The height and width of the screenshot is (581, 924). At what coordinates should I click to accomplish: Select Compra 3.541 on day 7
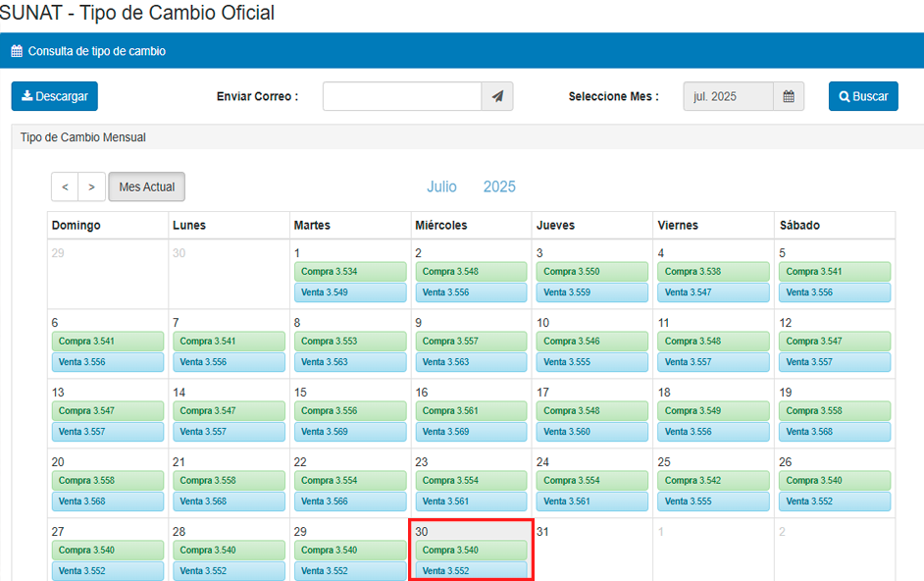tap(229, 341)
